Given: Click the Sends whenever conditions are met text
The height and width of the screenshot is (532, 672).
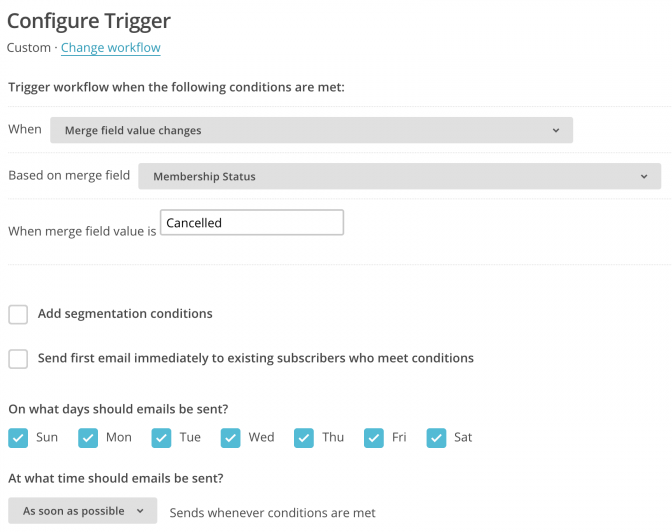Looking at the screenshot, I should tap(272, 513).
